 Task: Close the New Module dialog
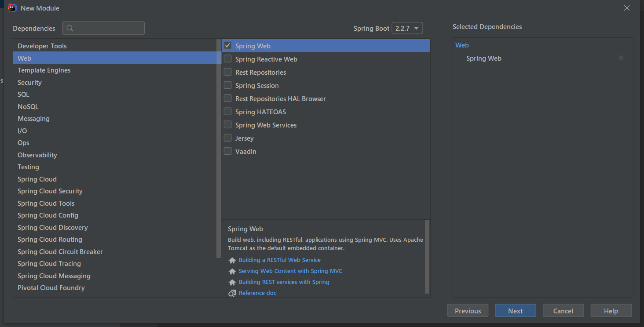(x=627, y=8)
